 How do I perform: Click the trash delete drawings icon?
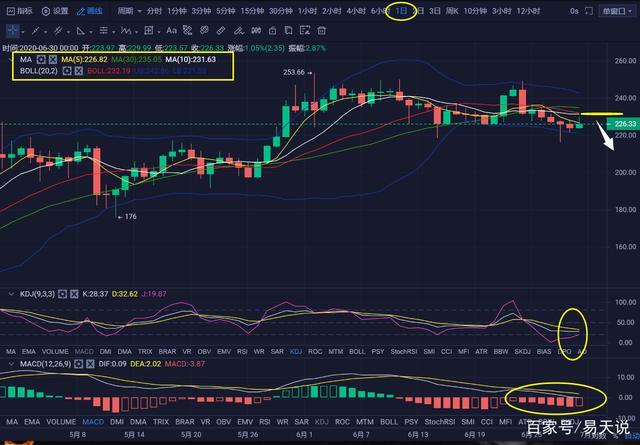click(322, 30)
